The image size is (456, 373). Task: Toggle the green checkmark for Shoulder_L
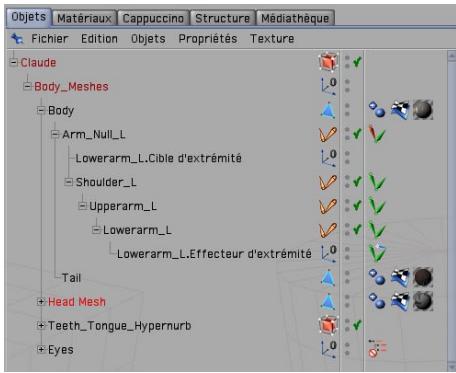coord(357,182)
